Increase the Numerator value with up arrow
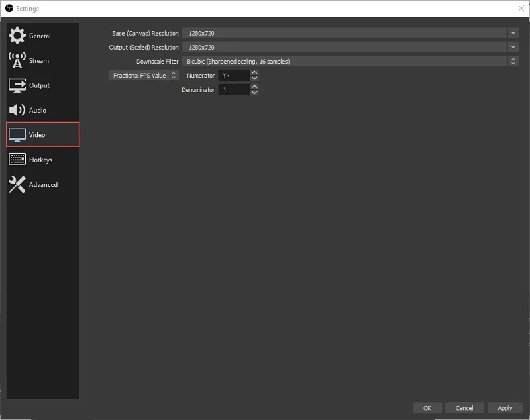Screen dimensions: 530x420 tap(254, 72)
